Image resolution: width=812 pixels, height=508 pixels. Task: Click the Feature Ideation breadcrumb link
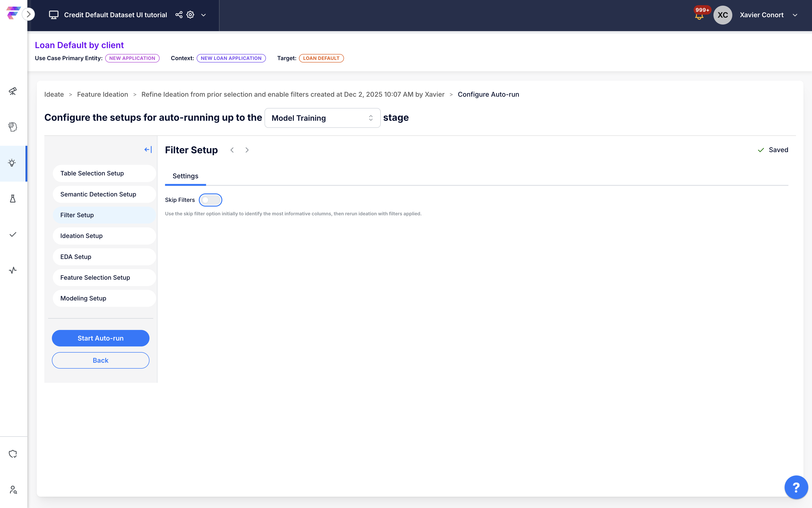[102, 94]
